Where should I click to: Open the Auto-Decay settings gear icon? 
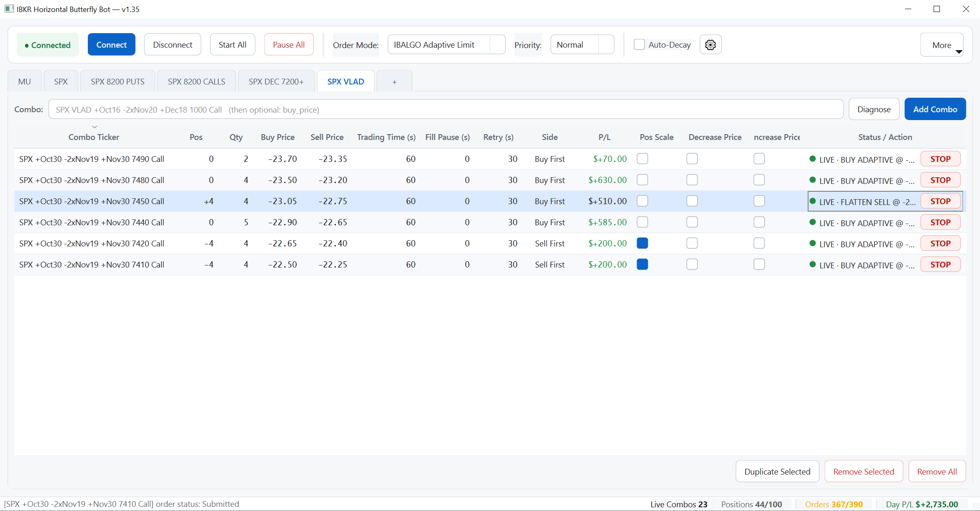point(710,45)
